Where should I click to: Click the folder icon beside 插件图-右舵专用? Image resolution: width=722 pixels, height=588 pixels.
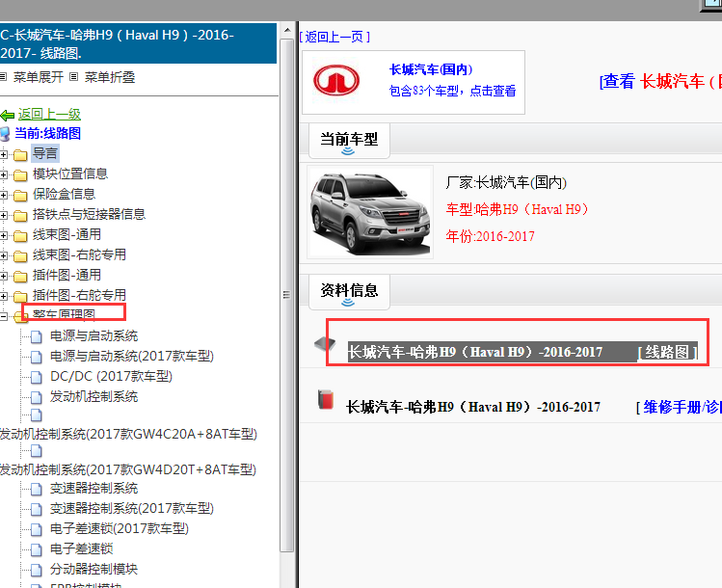pyautogui.click(x=20, y=297)
